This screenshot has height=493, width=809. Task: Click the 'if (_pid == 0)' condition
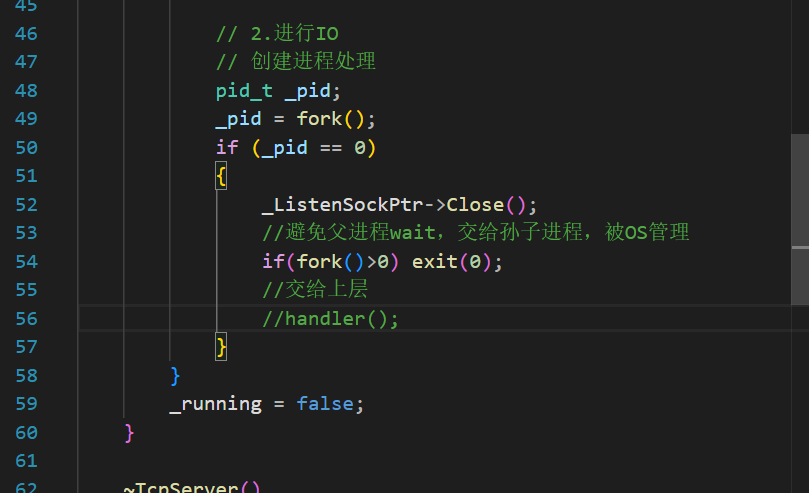[296, 148]
